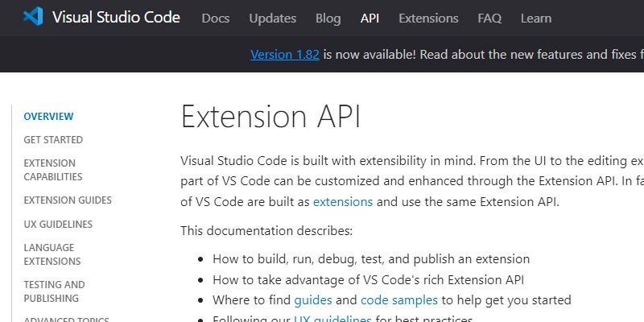Click the Visual Studio Code logo icon
Screen dimensions: 644x322
[x=33, y=17]
